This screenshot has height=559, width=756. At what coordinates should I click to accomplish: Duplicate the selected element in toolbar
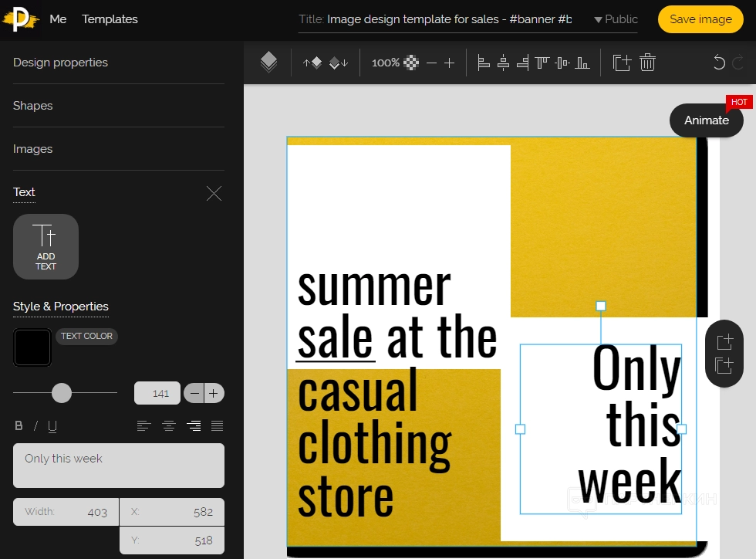pos(622,63)
